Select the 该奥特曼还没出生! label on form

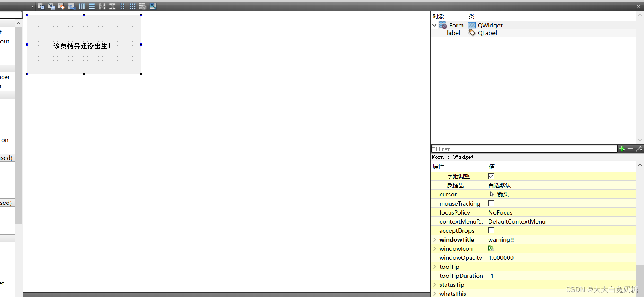point(82,46)
